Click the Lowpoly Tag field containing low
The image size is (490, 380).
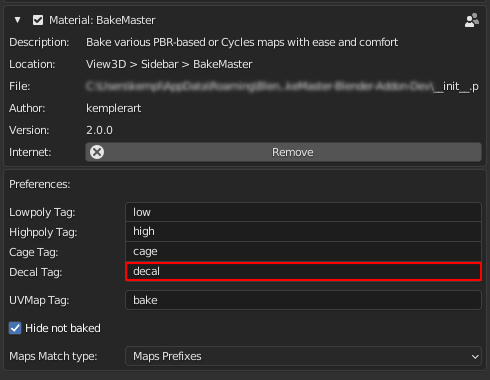coord(303,212)
